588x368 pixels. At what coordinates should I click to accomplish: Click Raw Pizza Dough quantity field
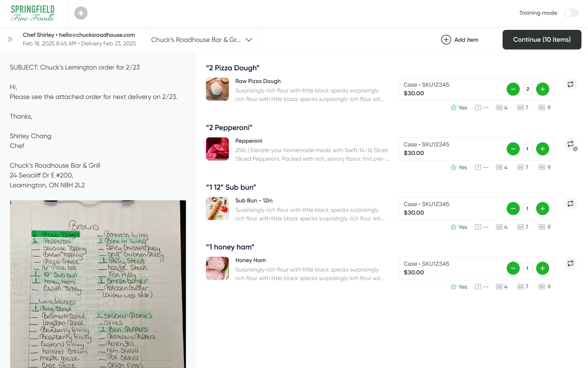click(528, 89)
